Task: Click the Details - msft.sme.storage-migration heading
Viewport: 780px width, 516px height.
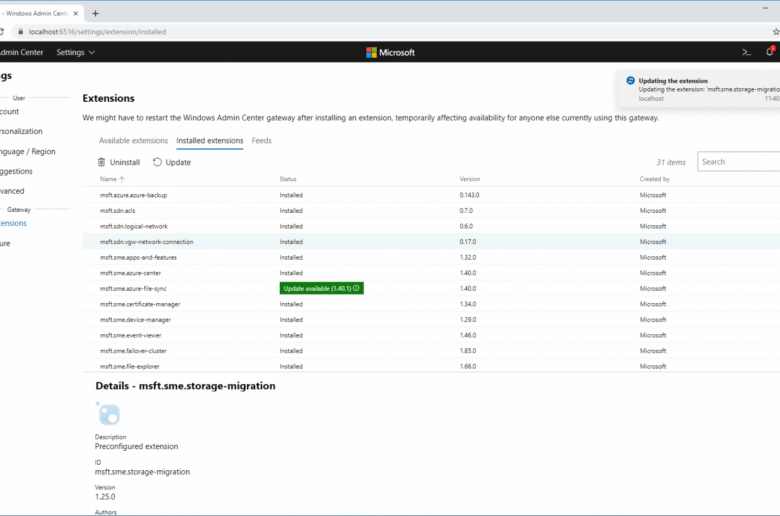Action: (x=185, y=386)
